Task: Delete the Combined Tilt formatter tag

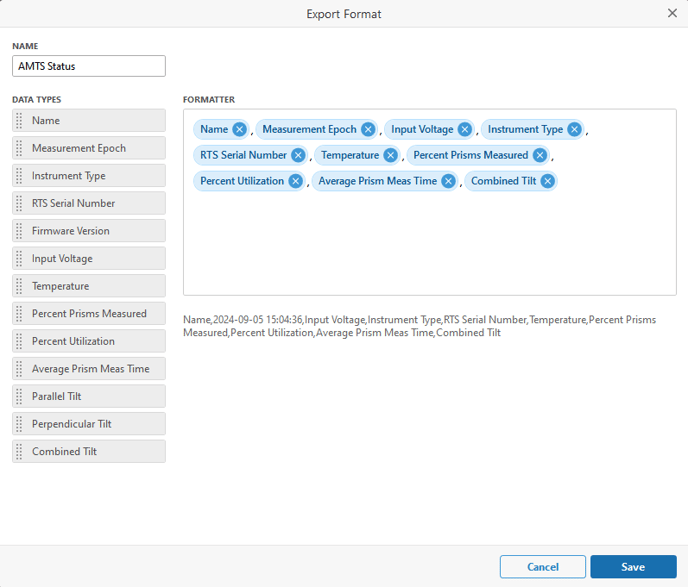Action: coord(547,181)
